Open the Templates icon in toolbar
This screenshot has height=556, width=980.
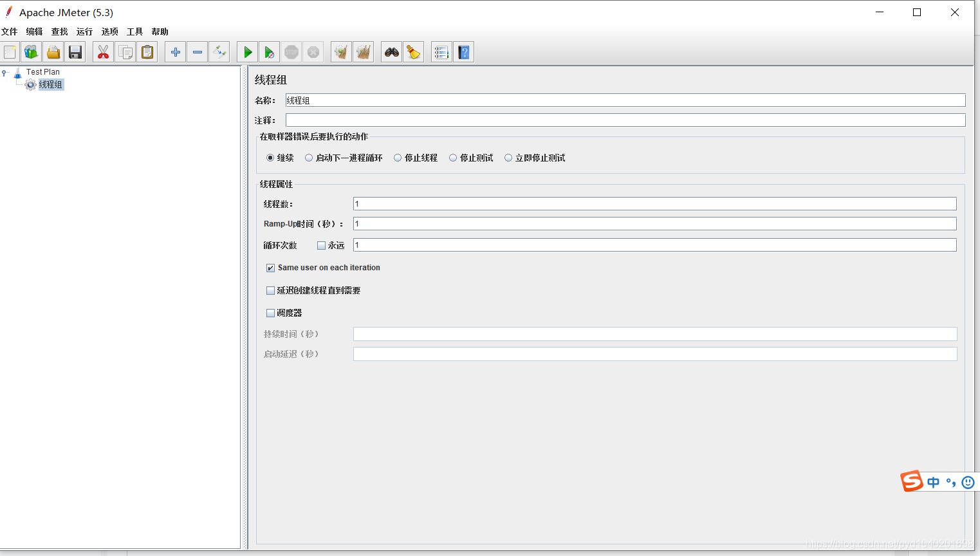point(31,52)
